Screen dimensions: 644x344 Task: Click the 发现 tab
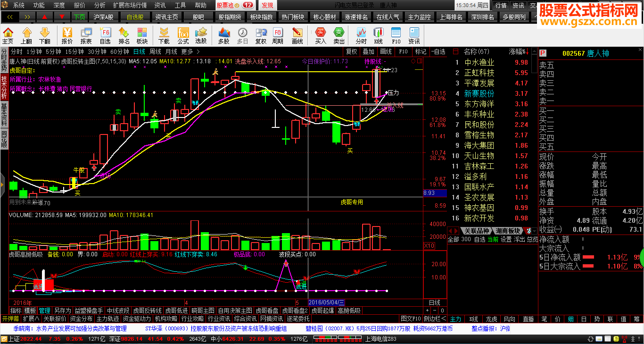tap(267, 5)
